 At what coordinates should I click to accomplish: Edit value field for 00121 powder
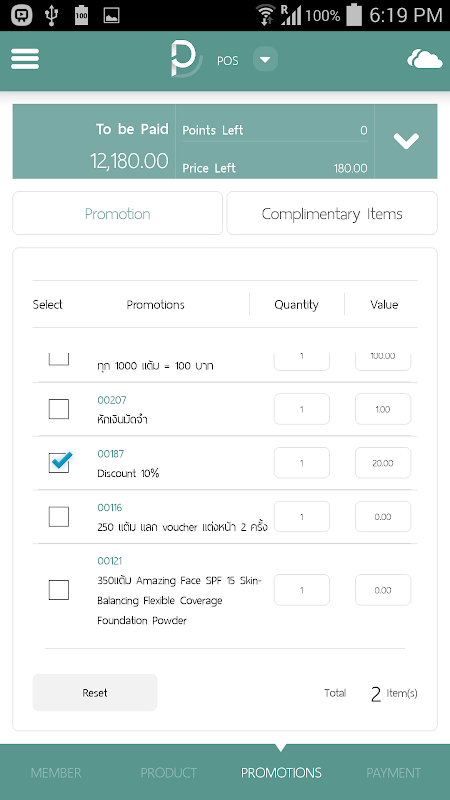coord(383,590)
